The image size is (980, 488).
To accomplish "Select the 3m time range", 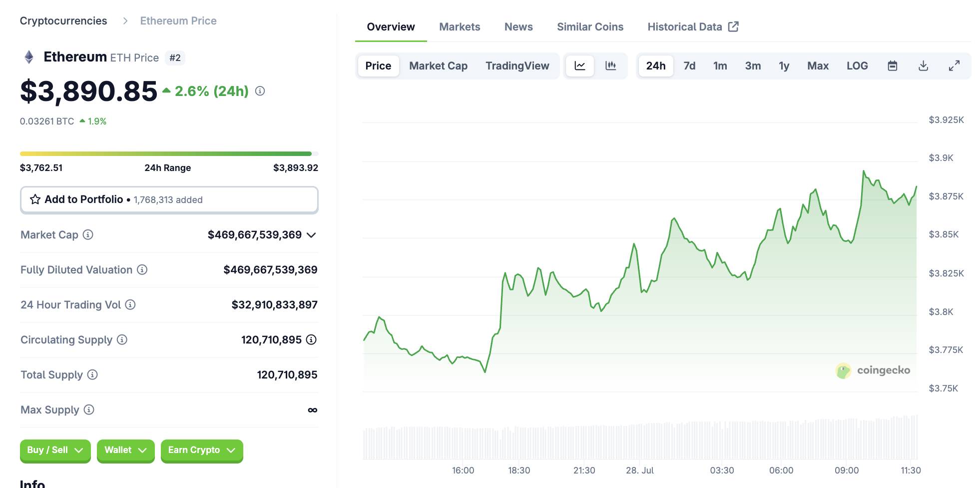I will [x=753, y=65].
